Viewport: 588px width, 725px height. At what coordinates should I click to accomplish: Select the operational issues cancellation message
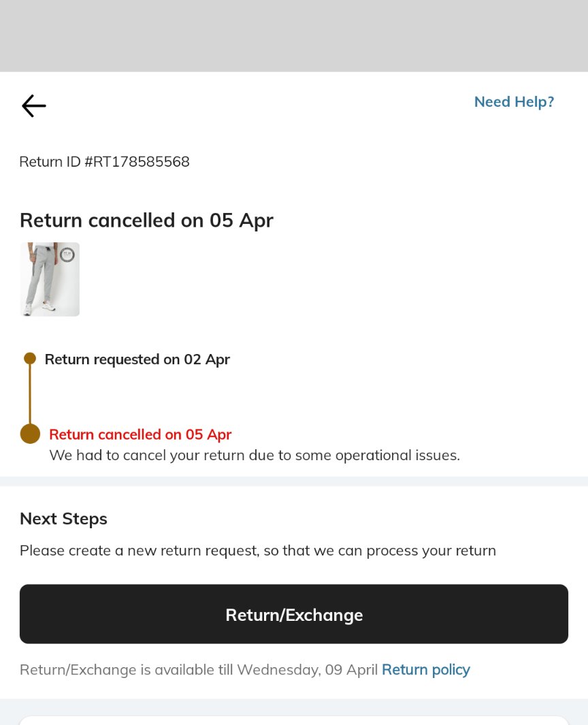[255, 455]
